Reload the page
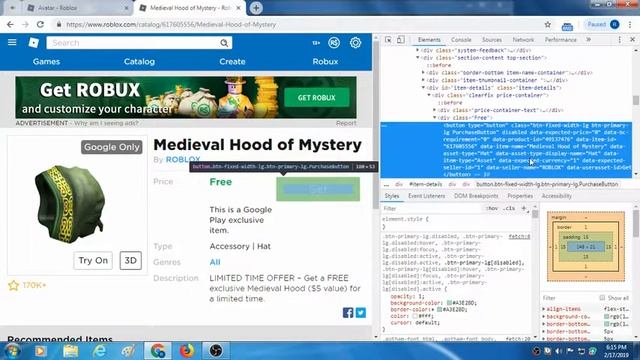The height and width of the screenshot is (360, 640). coord(40,24)
